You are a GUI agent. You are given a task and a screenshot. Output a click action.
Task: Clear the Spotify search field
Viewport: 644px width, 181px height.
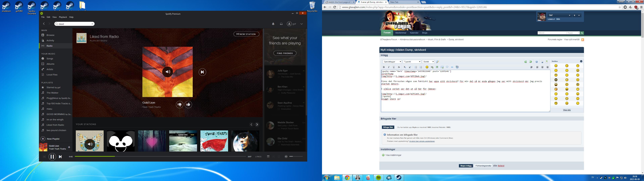pos(92,24)
